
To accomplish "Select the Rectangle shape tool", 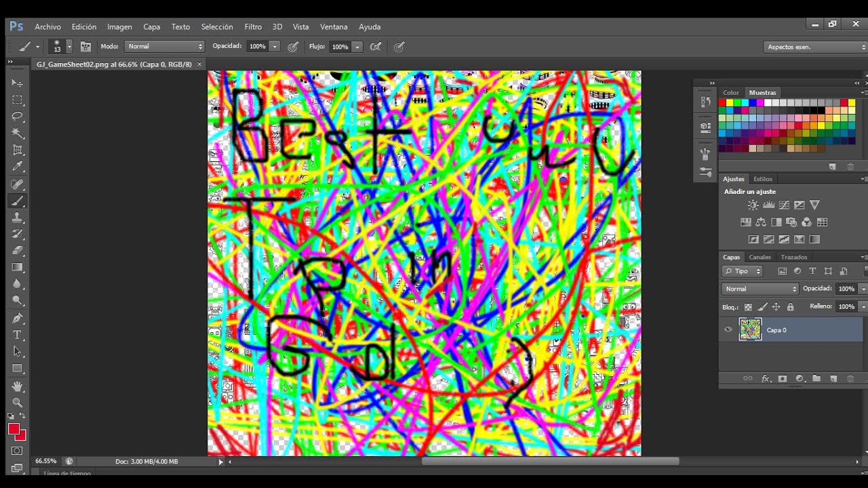I will tap(18, 369).
